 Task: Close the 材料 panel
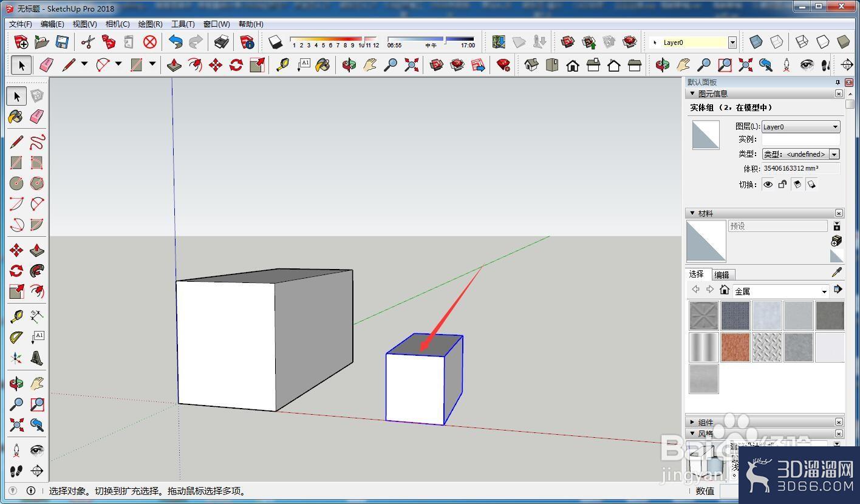click(x=839, y=213)
